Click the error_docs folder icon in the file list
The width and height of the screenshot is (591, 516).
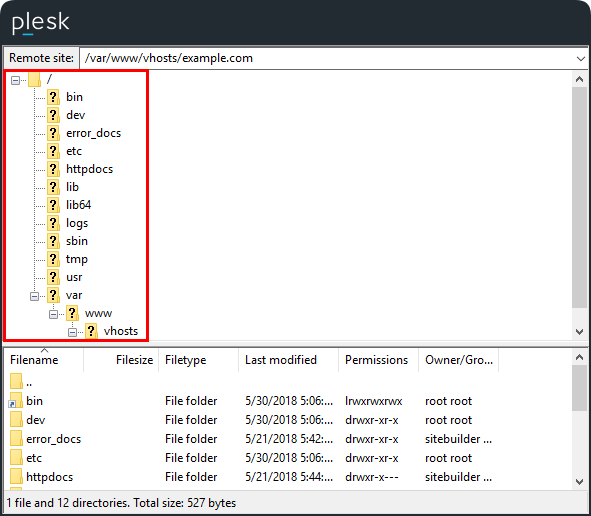(16, 438)
